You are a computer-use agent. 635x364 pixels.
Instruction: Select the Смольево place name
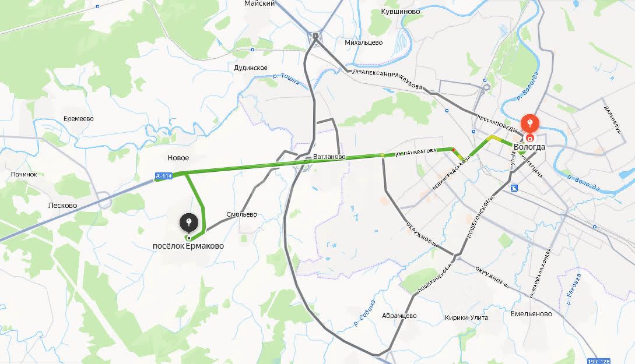[x=242, y=214]
